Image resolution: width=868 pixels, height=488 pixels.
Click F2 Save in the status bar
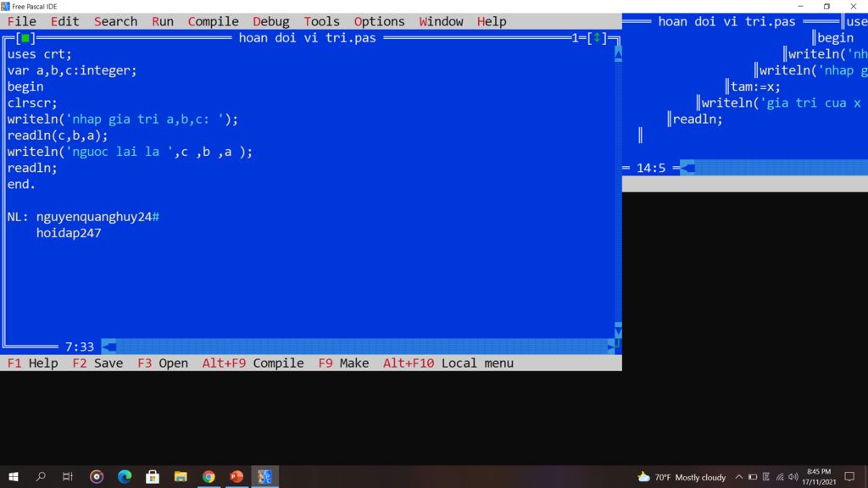coord(97,363)
